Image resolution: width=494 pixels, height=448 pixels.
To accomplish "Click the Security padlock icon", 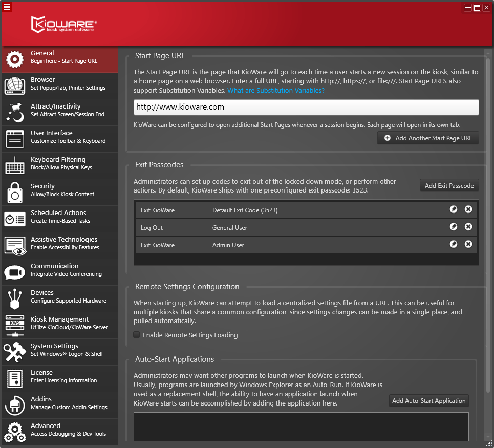I will click(x=15, y=193).
